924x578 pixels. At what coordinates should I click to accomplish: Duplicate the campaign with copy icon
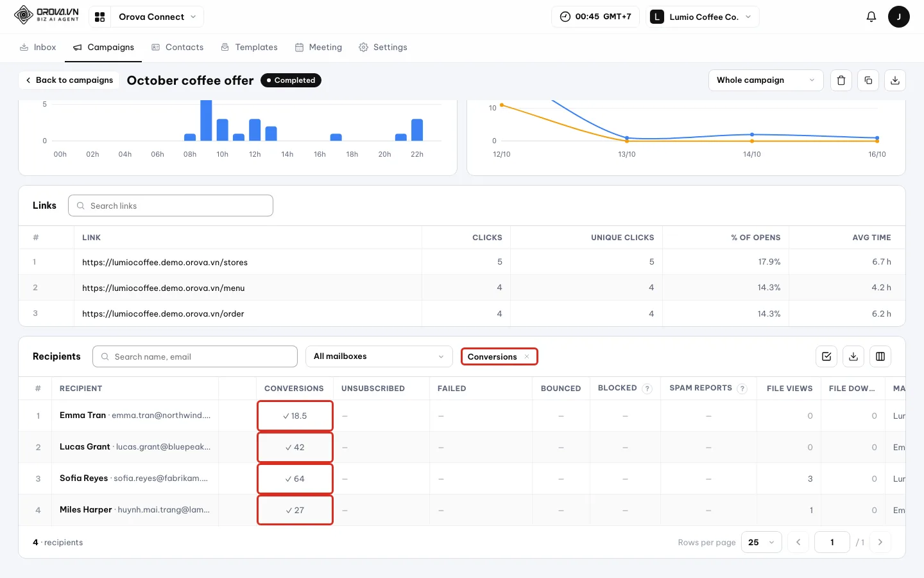click(868, 80)
